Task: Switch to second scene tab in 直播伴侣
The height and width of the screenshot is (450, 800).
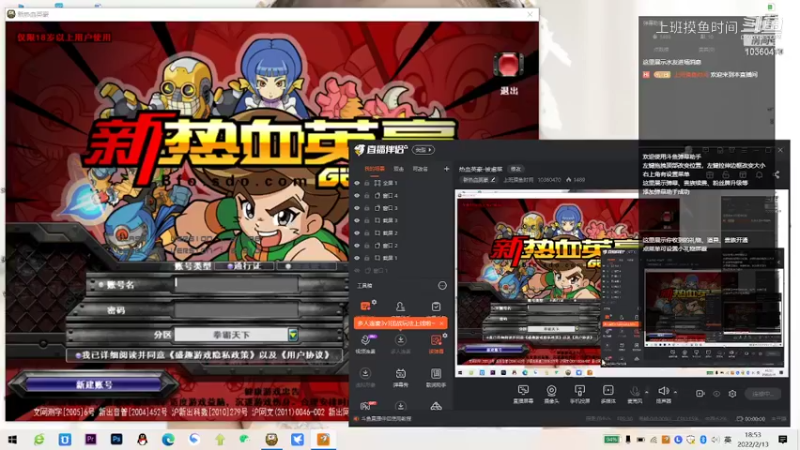Action: click(x=398, y=169)
